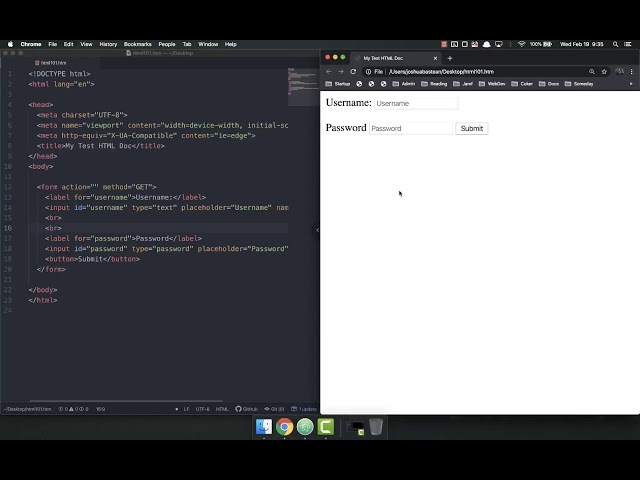
Task: Open the Git (0) status bar item
Action: pyautogui.click(x=274, y=409)
